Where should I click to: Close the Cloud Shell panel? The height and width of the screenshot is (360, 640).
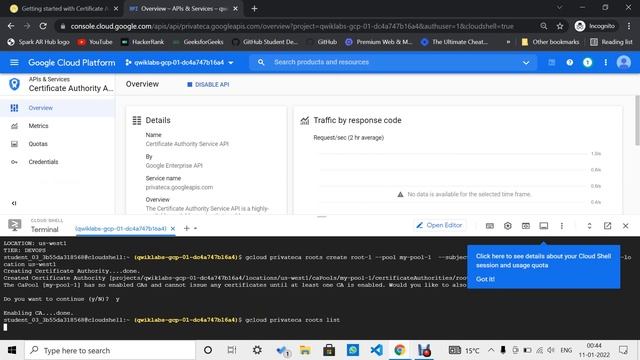[x=625, y=226]
